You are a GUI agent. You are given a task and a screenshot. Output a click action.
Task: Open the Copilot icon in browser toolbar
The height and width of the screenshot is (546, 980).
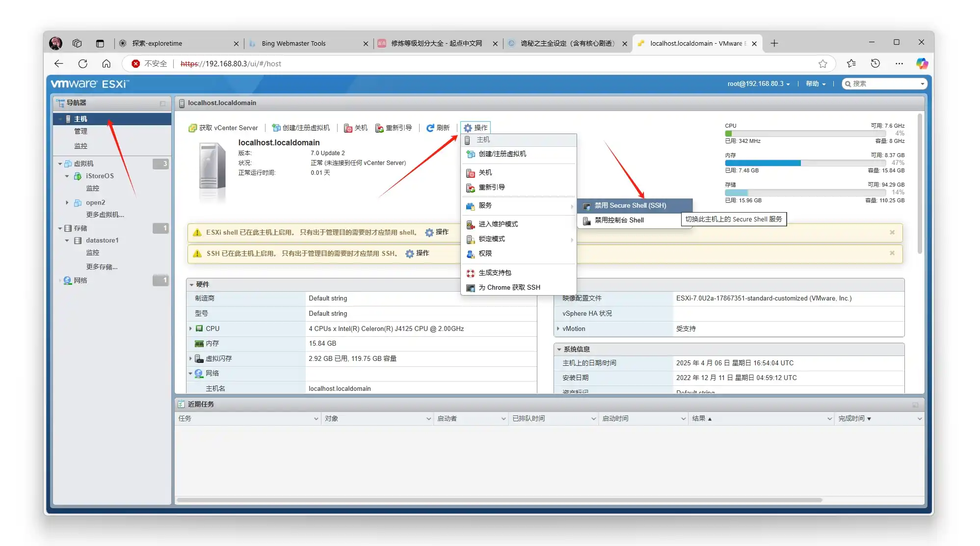point(922,63)
